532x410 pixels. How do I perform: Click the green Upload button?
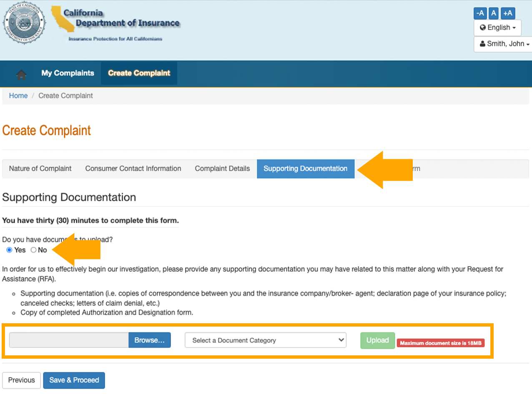tap(378, 340)
